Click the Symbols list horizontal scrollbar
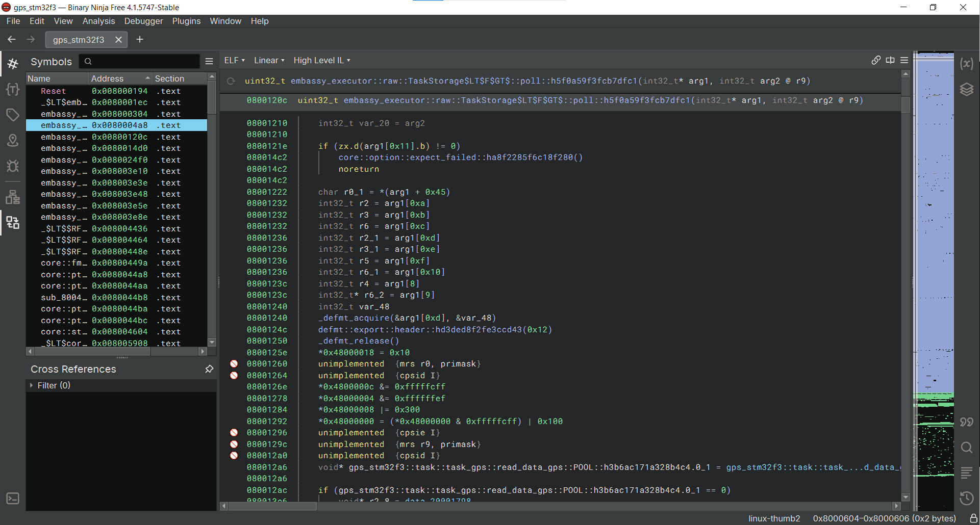This screenshot has width=980, height=525. pos(116,351)
